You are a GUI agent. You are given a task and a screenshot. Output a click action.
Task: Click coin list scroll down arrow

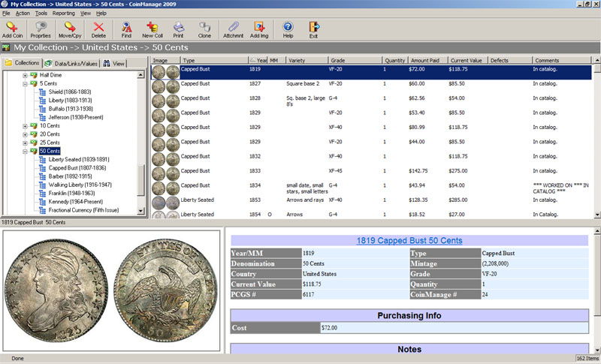pyautogui.click(x=597, y=215)
